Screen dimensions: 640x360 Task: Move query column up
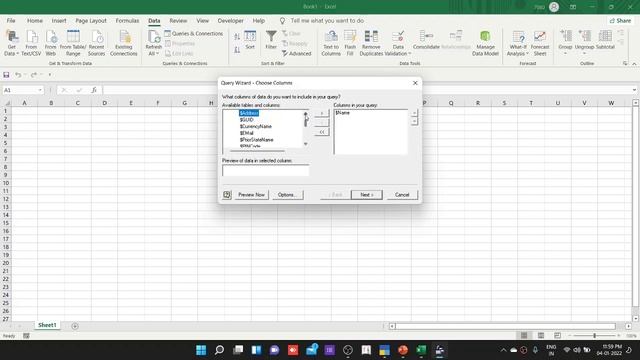click(414, 113)
